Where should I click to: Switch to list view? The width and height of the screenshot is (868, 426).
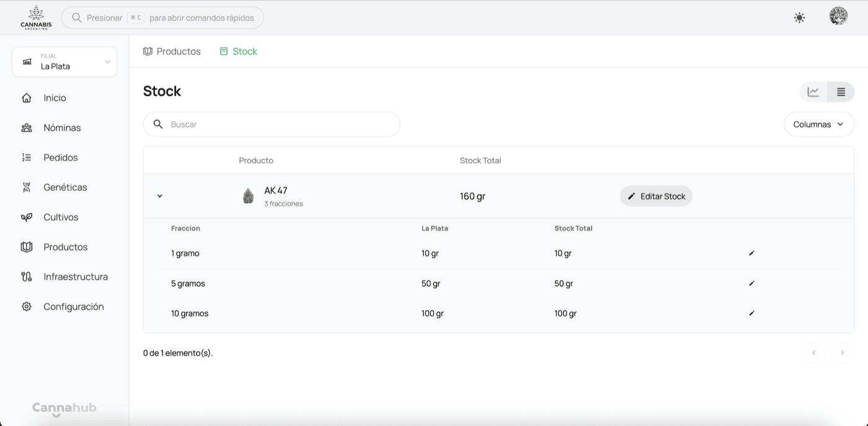pyautogui.click(x=841, y=92)
